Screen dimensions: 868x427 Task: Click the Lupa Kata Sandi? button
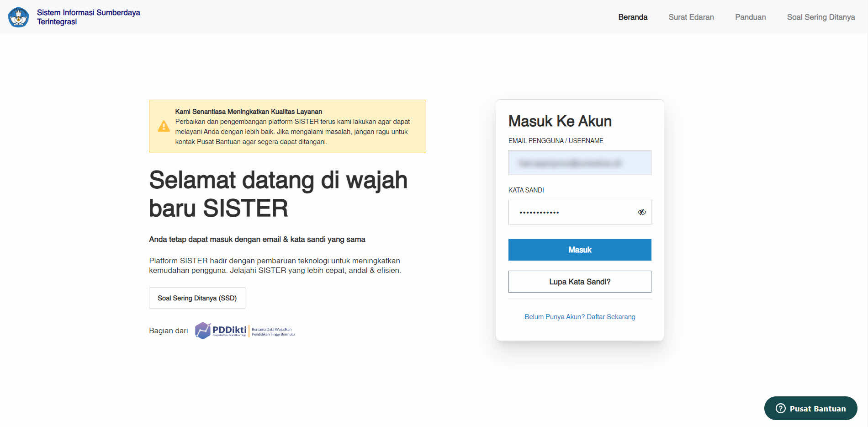pos(580,282)
